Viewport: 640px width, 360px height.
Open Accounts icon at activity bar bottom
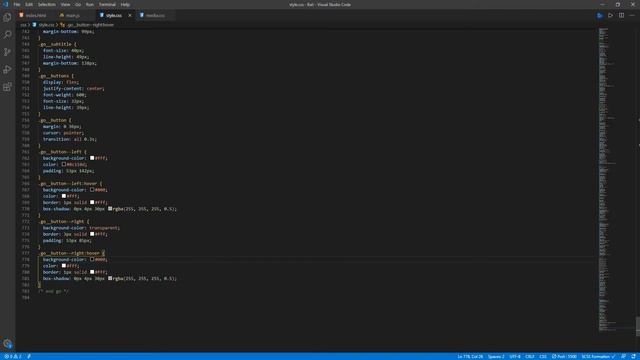(x=7, y=344)
